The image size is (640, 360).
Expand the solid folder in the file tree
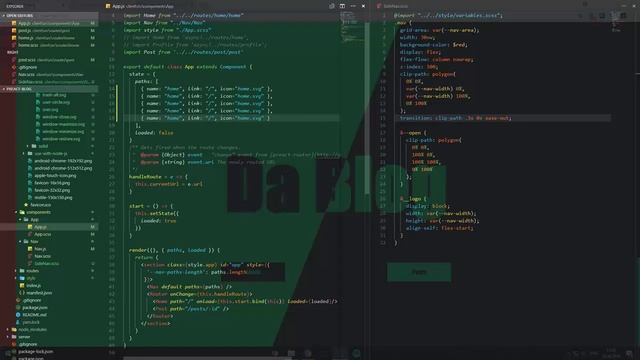pos(42,146)
